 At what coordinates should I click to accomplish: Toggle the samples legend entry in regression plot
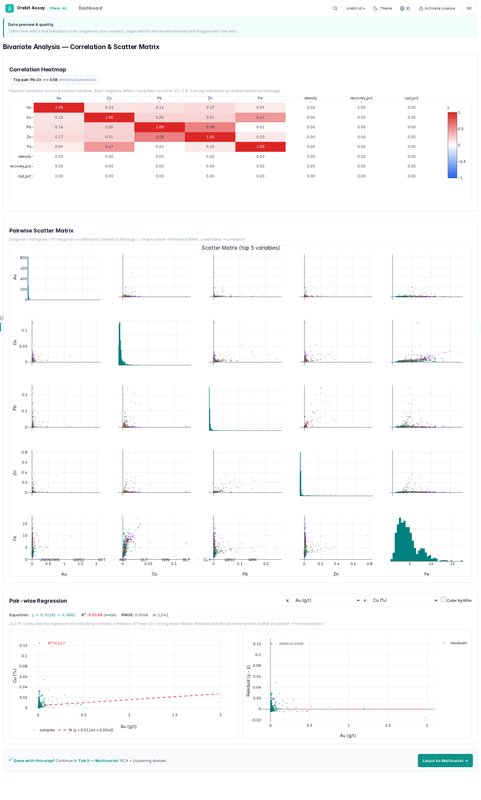(43, 730)
